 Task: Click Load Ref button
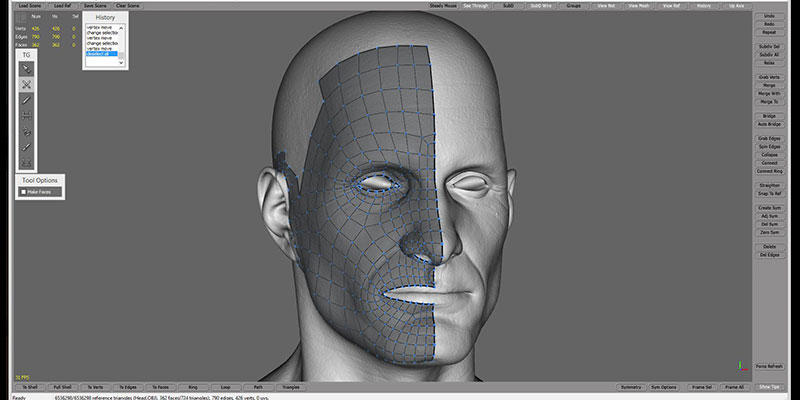(x=63, y=6)
